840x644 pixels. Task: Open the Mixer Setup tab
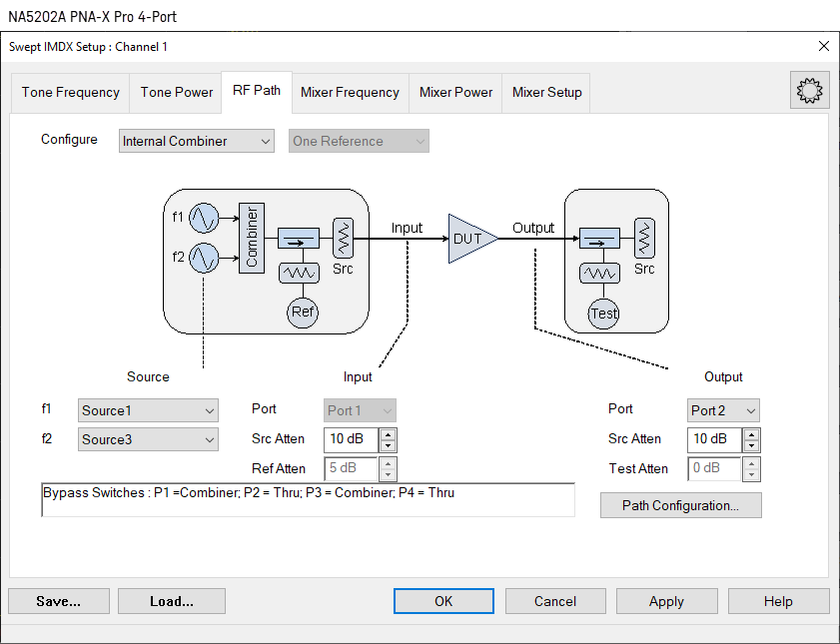coord(546,92)
